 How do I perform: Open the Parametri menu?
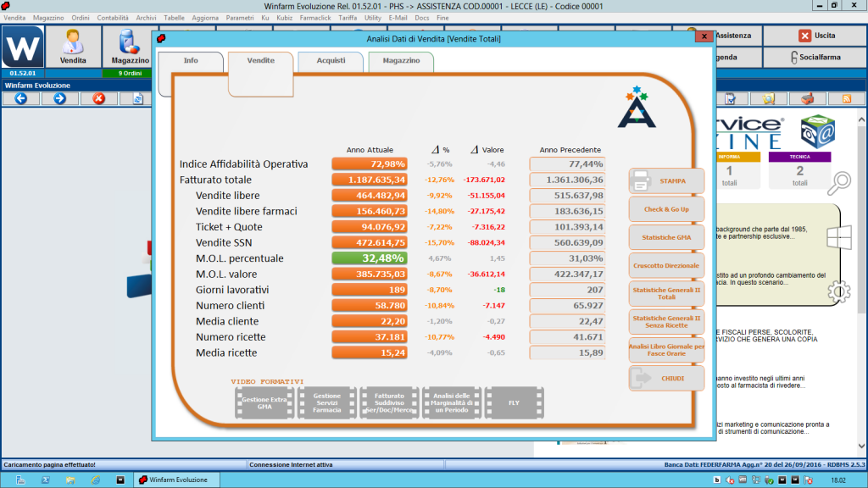[240, 18]
